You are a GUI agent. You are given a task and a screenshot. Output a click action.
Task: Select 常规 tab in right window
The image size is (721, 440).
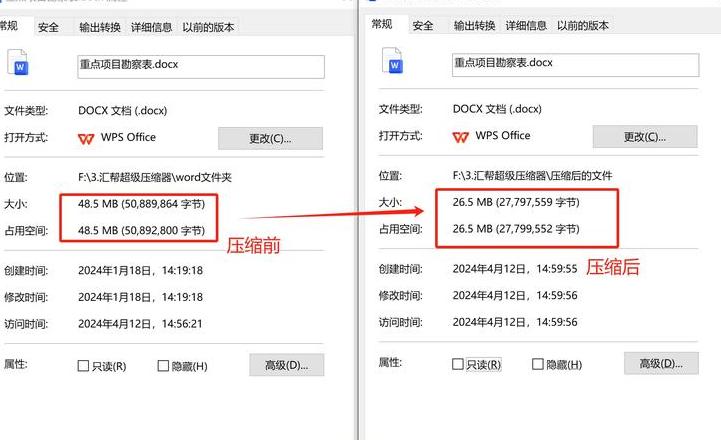click(x=382, y=24)
